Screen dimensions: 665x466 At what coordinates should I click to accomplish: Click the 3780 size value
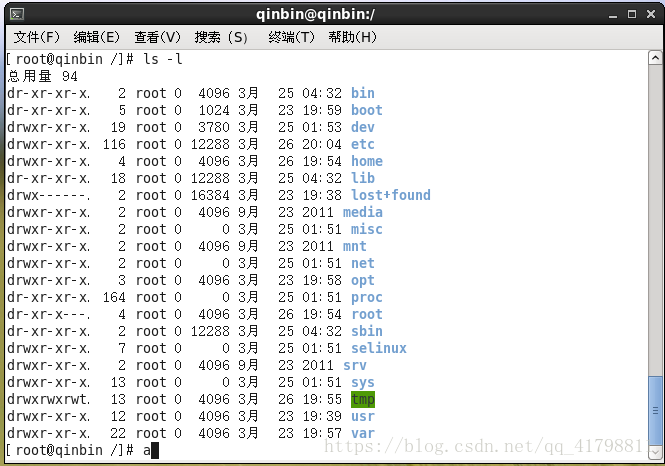(214, 127)
